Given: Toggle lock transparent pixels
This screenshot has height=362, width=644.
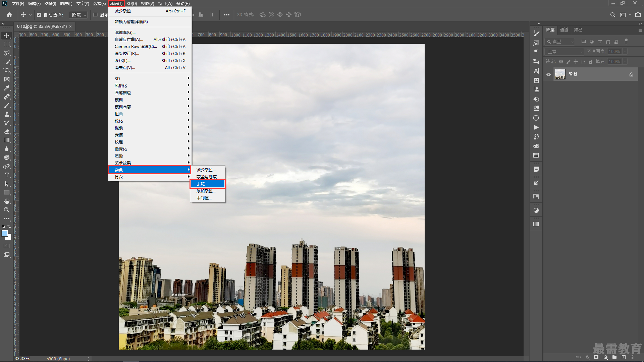Looking at the screenshot, I should (x=561, y=62).
